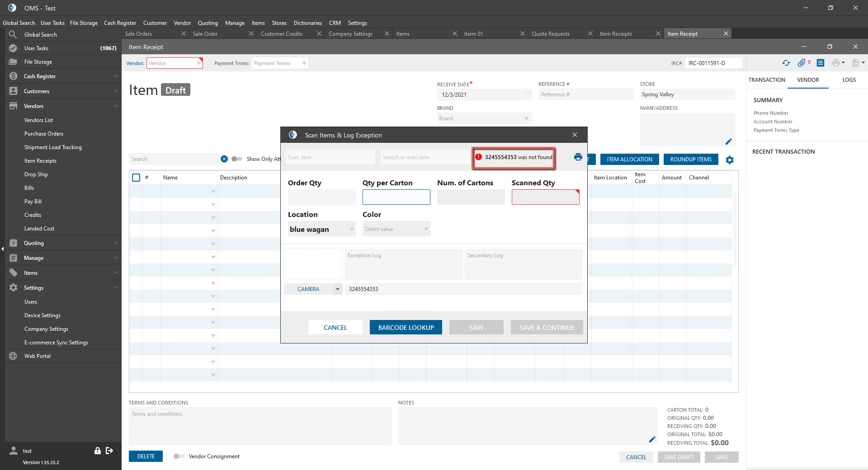This screenshot has width=868, height=470.
Task: Click the logout icon beside test user
Action: click(x=109, y=451)
